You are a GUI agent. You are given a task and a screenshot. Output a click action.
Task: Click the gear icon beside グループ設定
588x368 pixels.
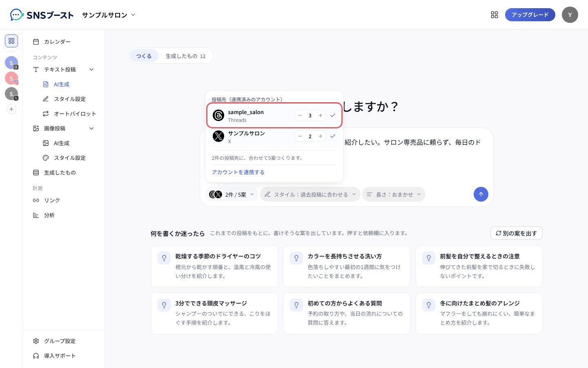pyautogui.click(x=36, y=341)
